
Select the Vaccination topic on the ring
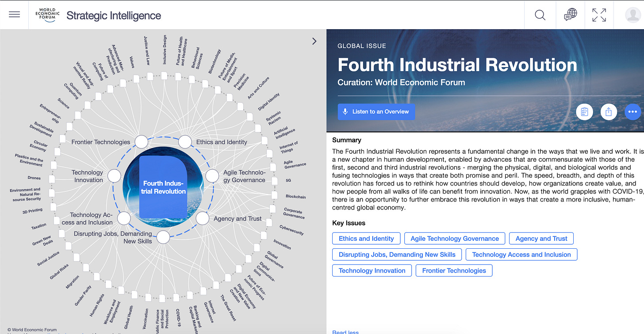tap(146, 319)
